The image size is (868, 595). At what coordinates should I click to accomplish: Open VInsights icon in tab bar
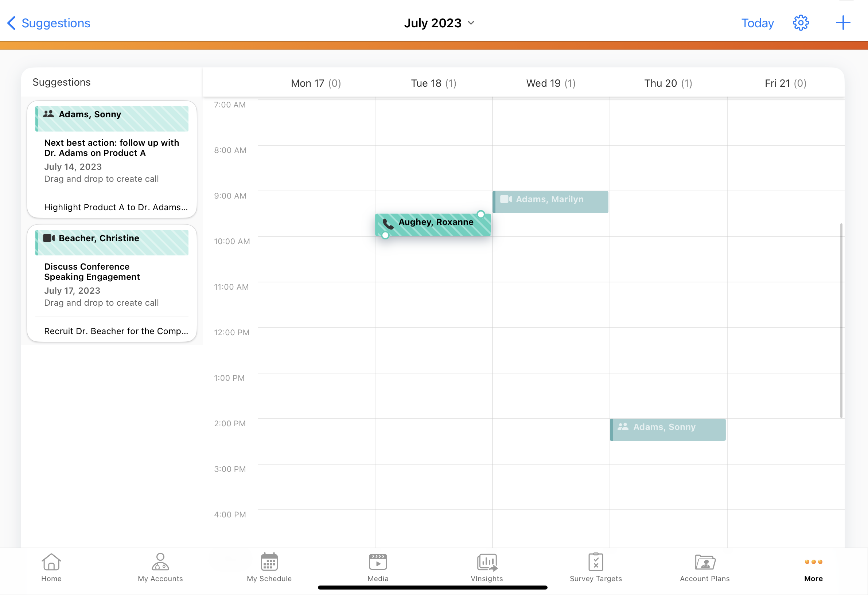[x=487, y=562]
